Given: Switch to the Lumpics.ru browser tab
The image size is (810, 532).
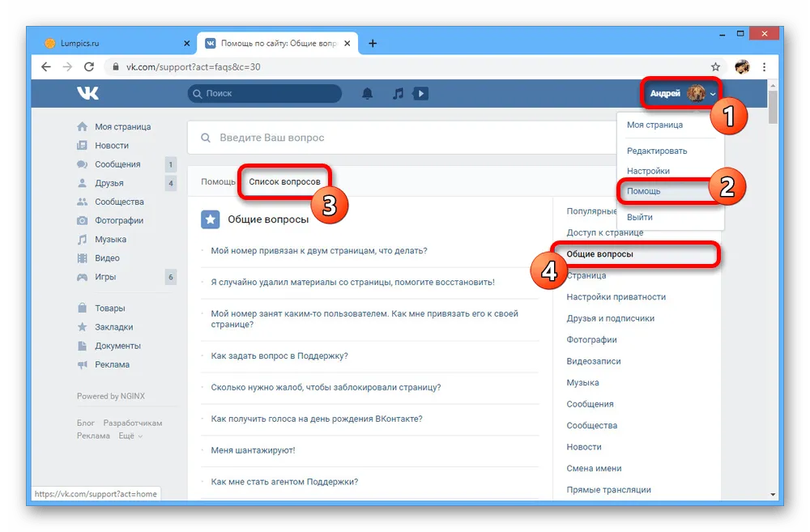Looking at the screenshot, I should 116,44.
